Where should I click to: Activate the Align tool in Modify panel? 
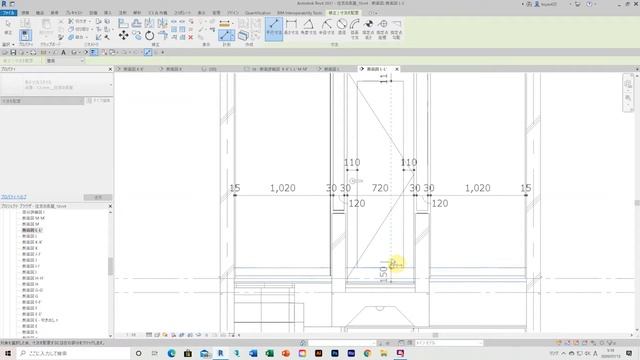pos(123,23)
